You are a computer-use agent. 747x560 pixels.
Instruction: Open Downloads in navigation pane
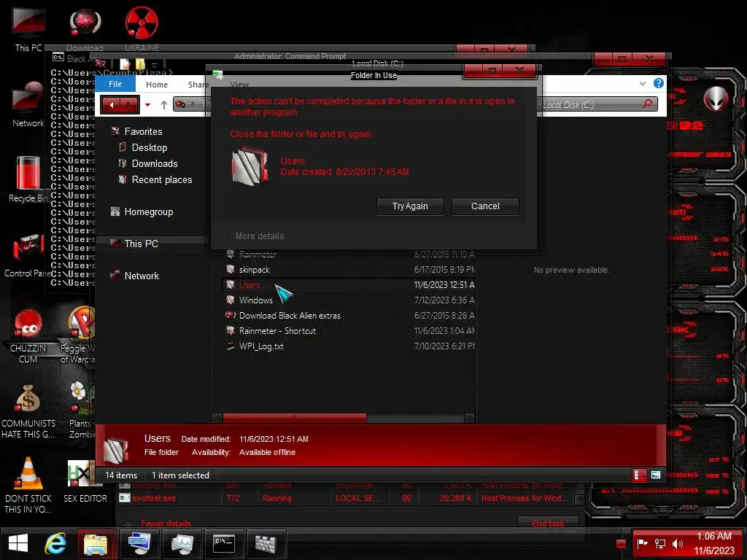tap(155, 164)
